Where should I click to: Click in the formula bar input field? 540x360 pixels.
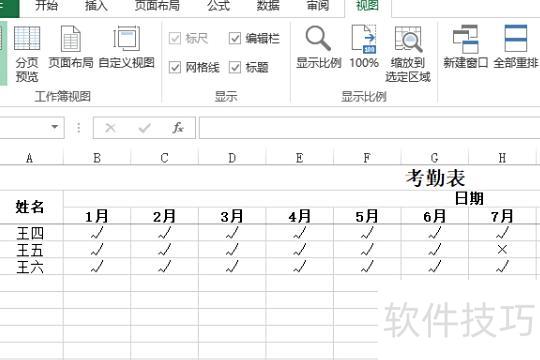pos(369,128)
